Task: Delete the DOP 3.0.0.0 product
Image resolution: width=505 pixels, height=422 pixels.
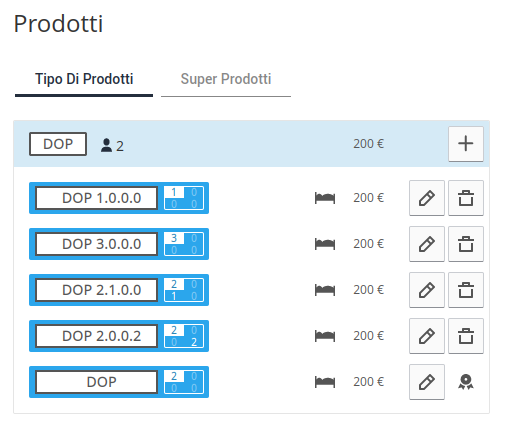Action: pyautogui.click(x=466, y=244)
